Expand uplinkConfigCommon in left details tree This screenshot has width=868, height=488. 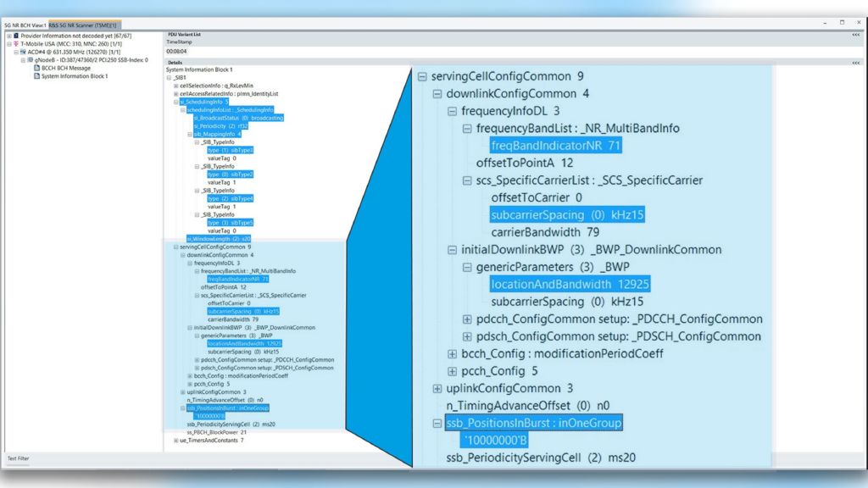(x=182, y=392)
